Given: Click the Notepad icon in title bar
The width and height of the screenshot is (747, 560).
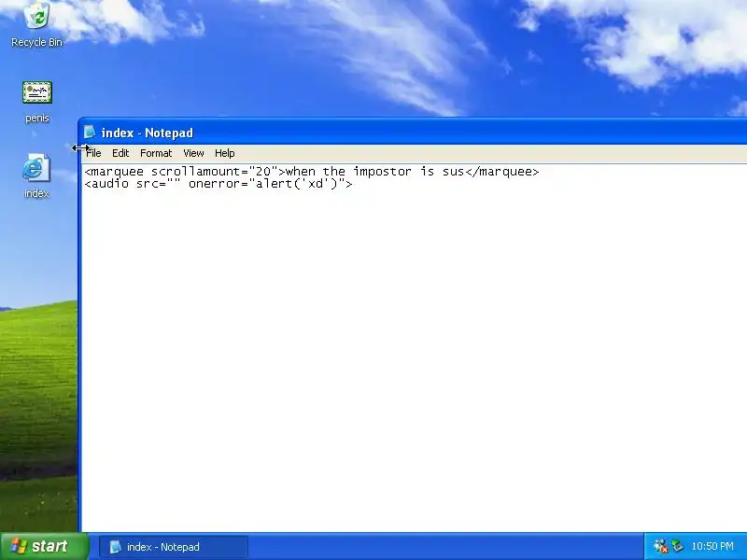Looking at the screenshot, I should coord(89,132).
